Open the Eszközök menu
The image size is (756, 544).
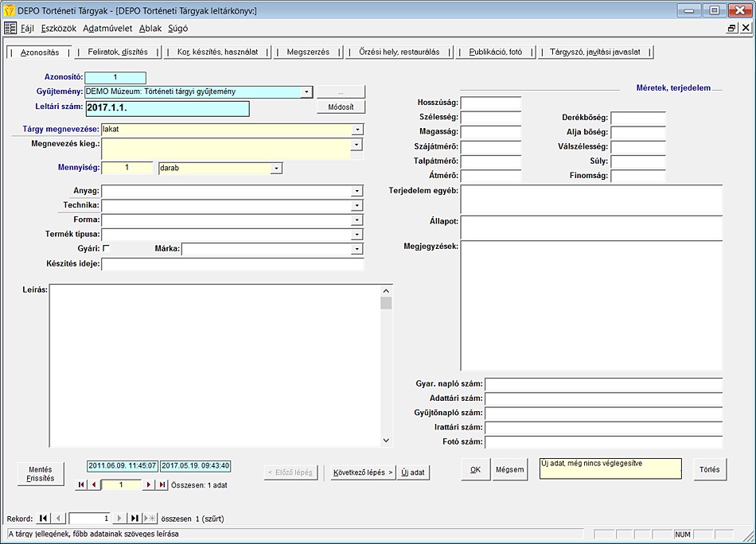(58, 28)
